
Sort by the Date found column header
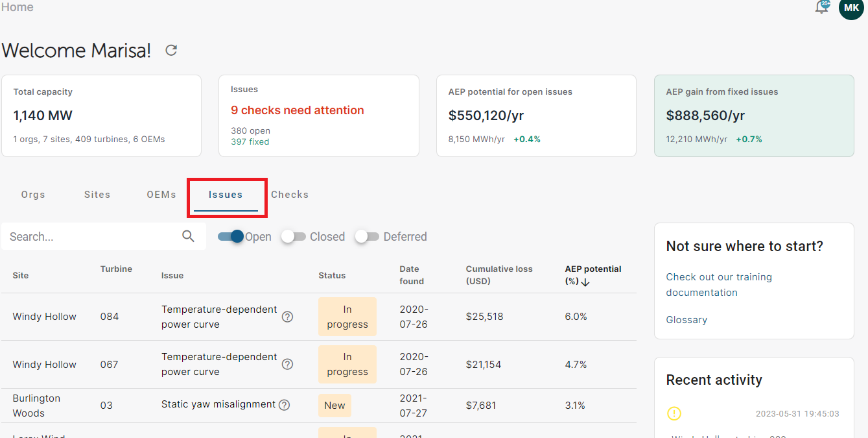[412, 275]
